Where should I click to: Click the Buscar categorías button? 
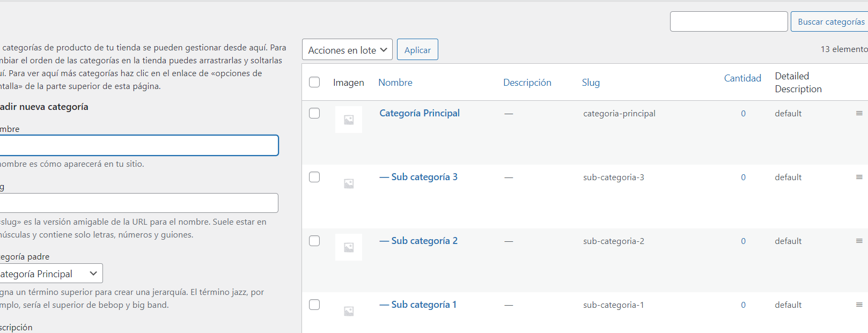pyautogui.click(x=830, y=22)
